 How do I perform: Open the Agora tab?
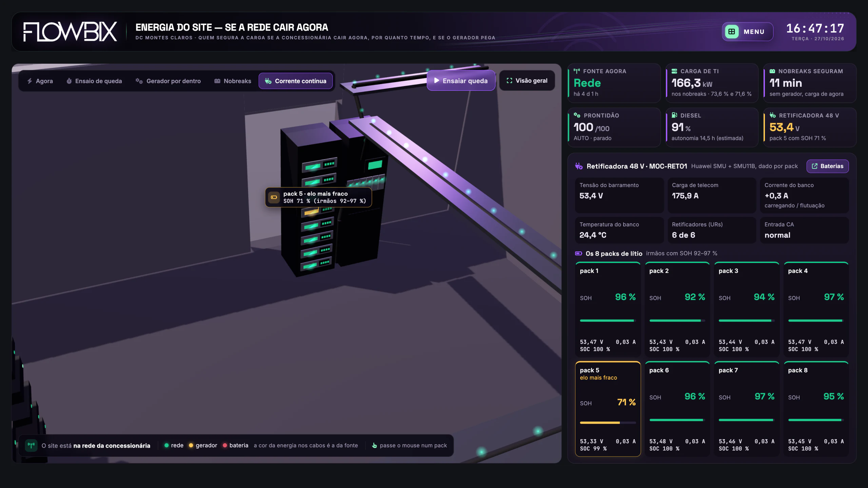pos(40,81)
